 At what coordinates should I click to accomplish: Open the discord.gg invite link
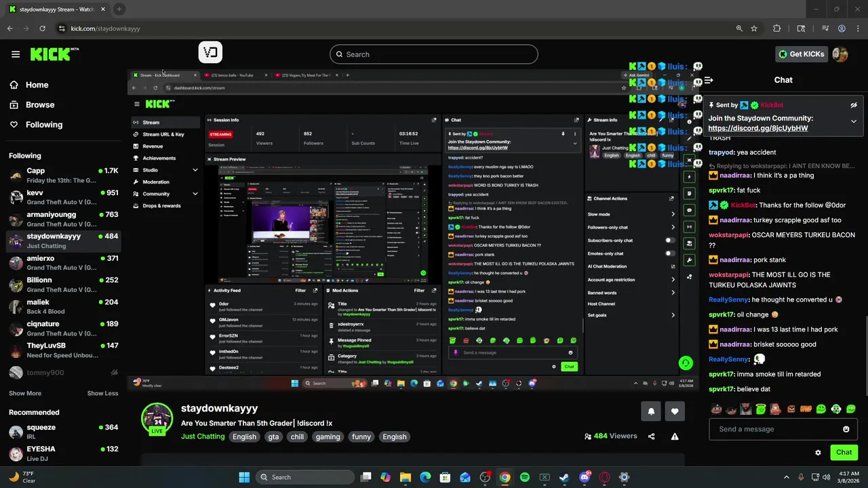click(758, 128)
